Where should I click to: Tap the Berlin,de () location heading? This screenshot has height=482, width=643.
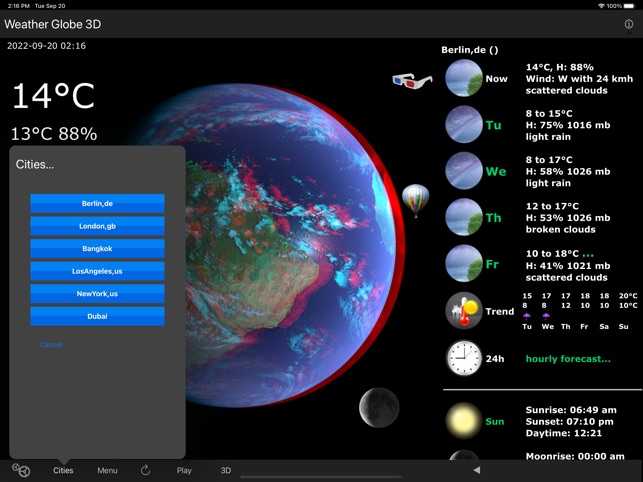[x=470, y=50]
